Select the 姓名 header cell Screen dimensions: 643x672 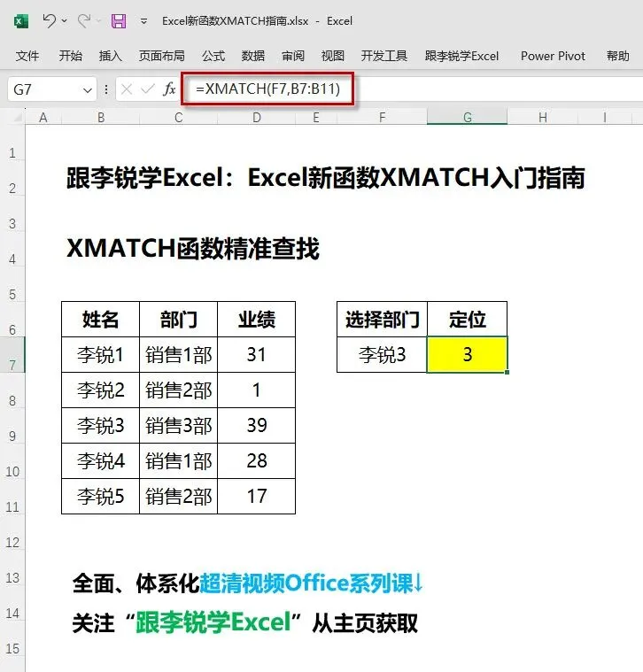[x=101, y=320]
